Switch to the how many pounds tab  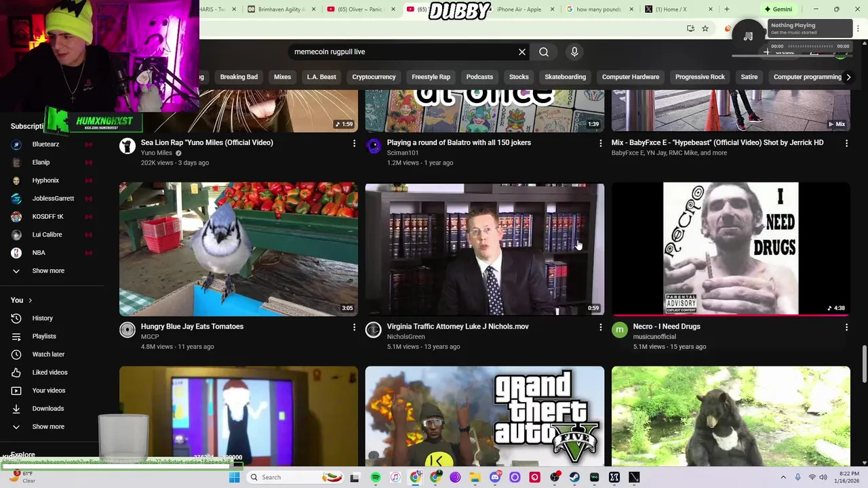click(600, 9)
